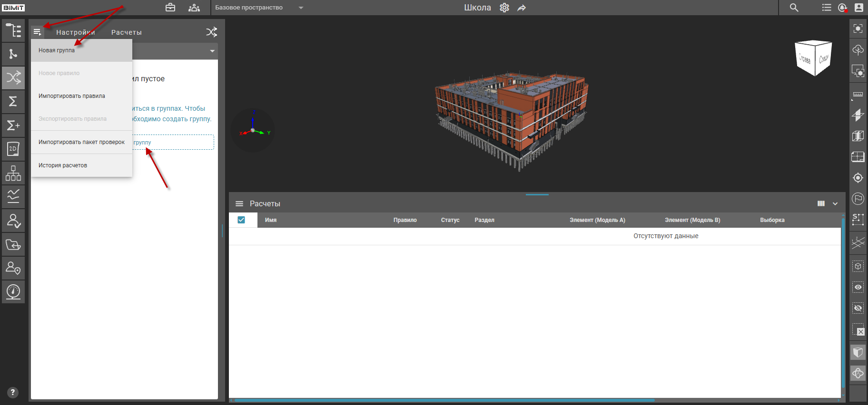Collapse the Расчеты panel with chevron

tap(835, 203)
